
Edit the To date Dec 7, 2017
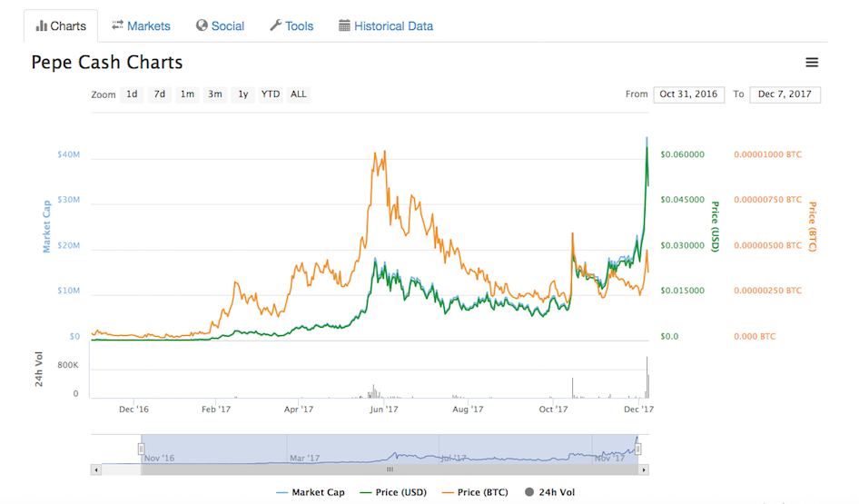pyautogui.click(x=785, y=94)
